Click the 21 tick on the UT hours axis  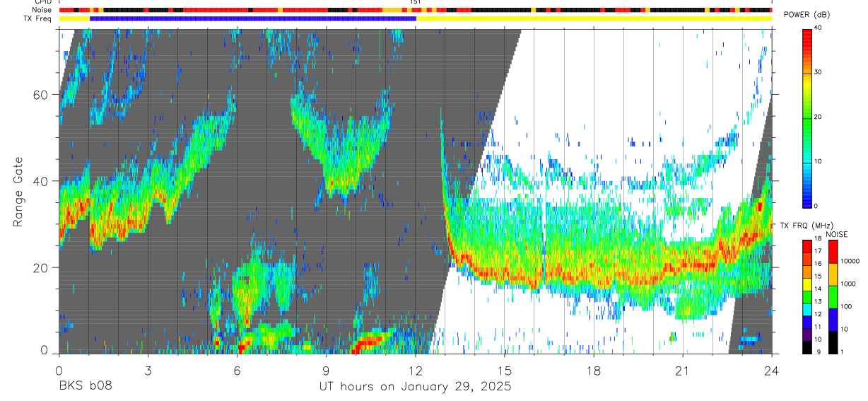point(683,371)
